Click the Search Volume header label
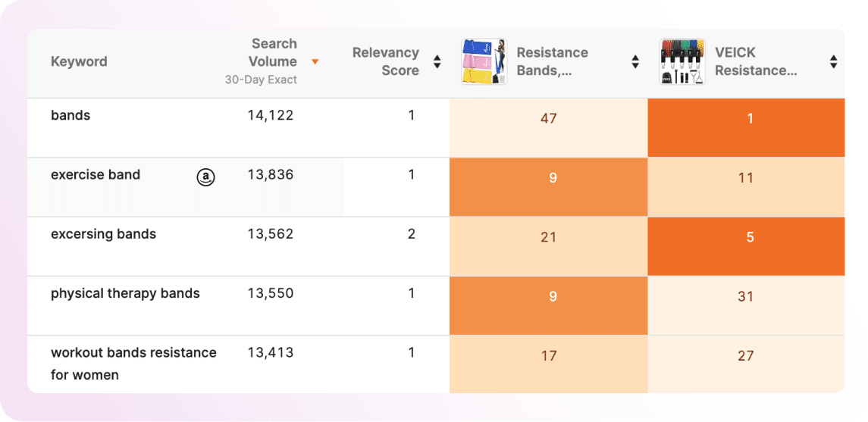This screenshot has height=422, width=868. point(272,52)
